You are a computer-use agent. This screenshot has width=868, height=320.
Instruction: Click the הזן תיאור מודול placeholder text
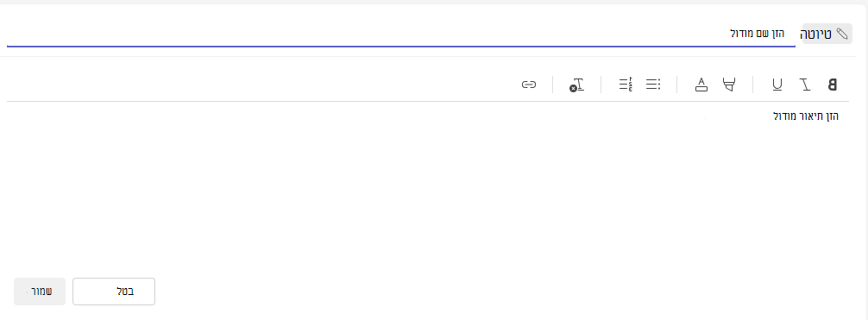(806, 116)
